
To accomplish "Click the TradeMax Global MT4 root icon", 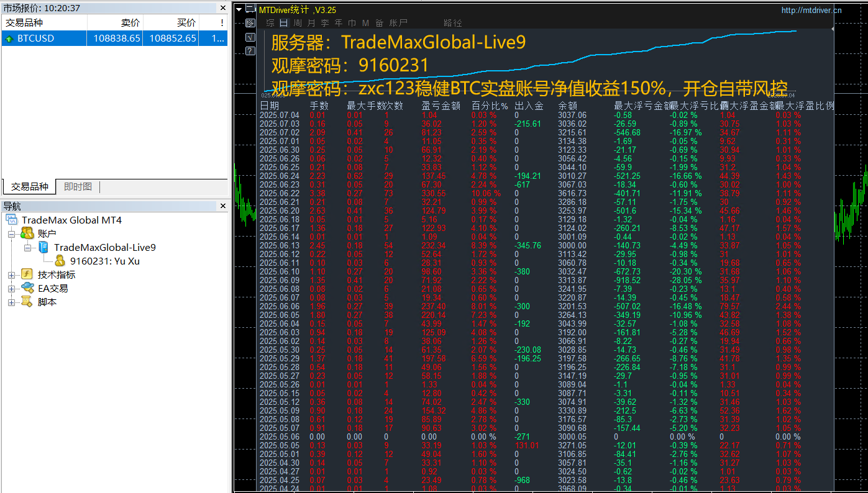I will (x=12, y=220).
